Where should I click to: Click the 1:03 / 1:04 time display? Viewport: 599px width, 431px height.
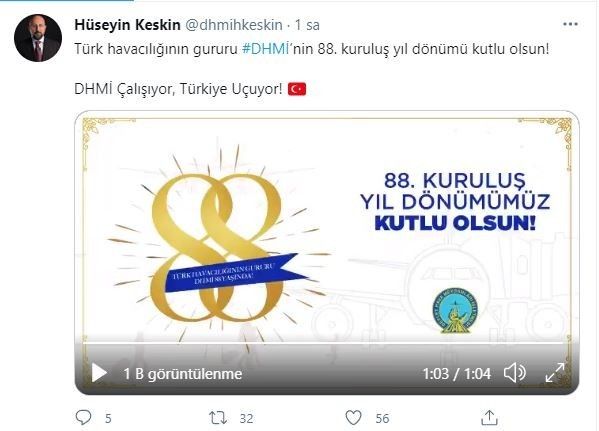457,373
